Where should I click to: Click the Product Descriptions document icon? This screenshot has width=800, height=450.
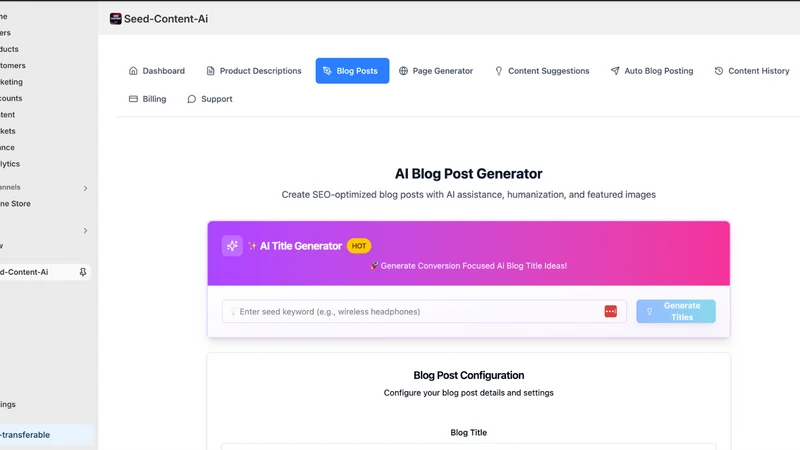pos(210,71)
